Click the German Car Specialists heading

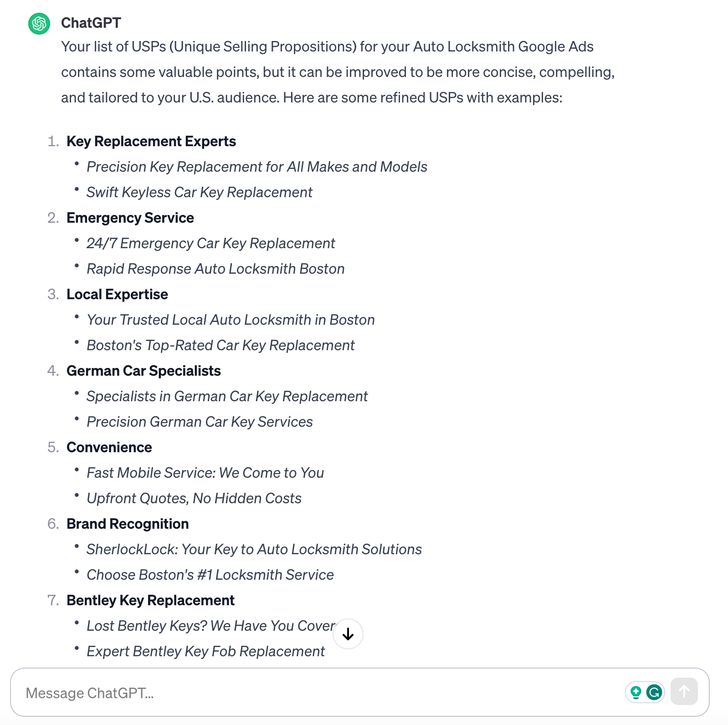click(144, 371)
